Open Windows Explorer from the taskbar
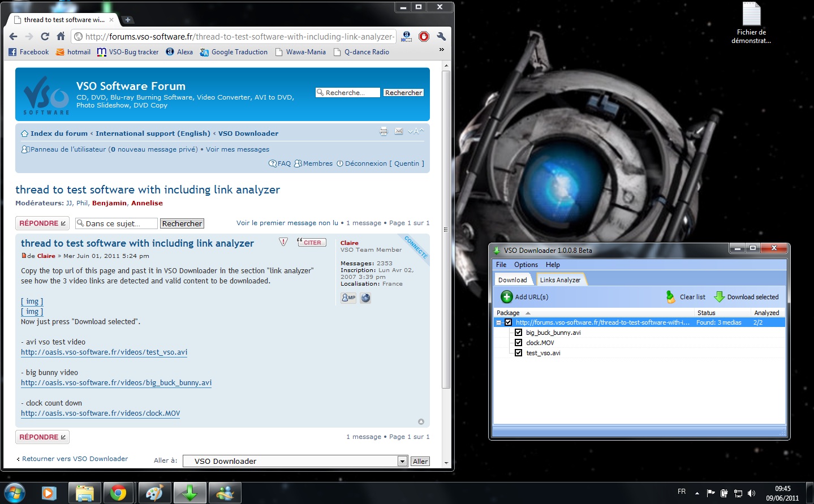Viewport: 814px width, 504px height. tap(84, 493)
